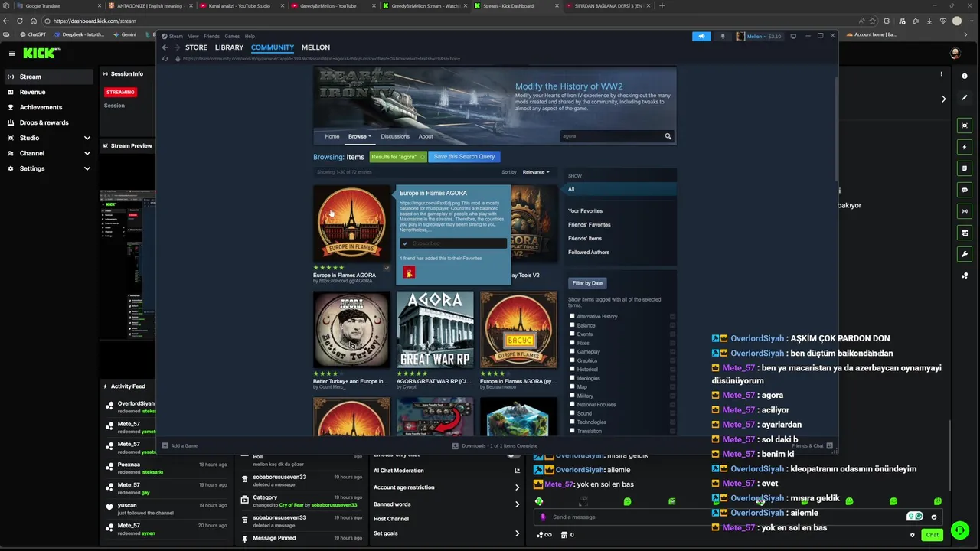
Task: Show Friends' Favorites items
Action: 589,224
